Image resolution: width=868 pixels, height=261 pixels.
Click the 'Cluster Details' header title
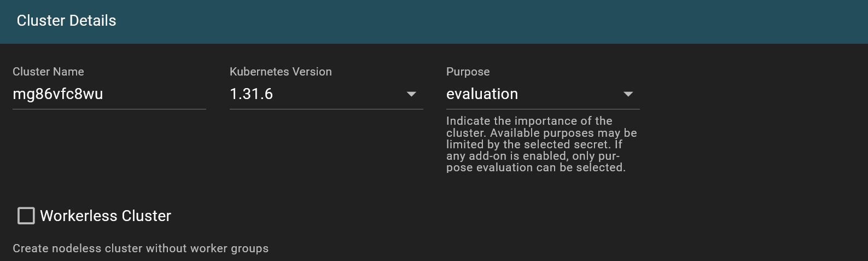[x=66, y=21]
